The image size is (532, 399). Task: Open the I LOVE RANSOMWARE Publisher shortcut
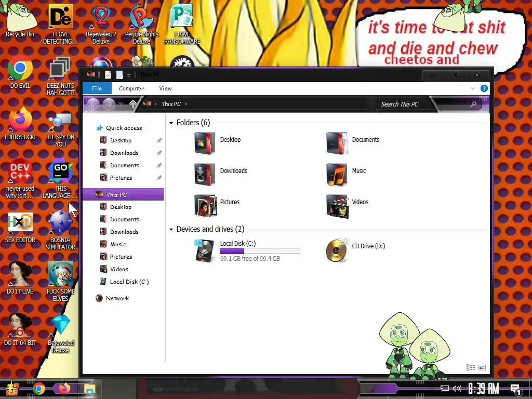tap(182, 24)
